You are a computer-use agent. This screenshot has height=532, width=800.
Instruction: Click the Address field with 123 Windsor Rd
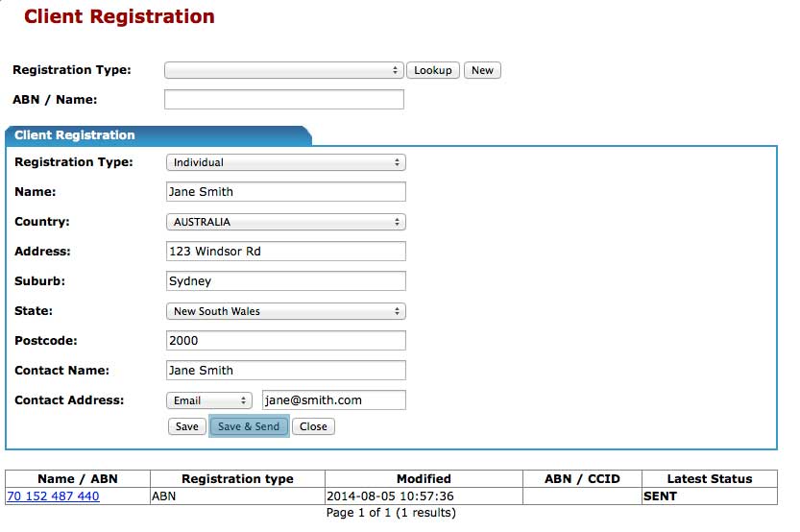pyautogui.click(x=285, y=252)
